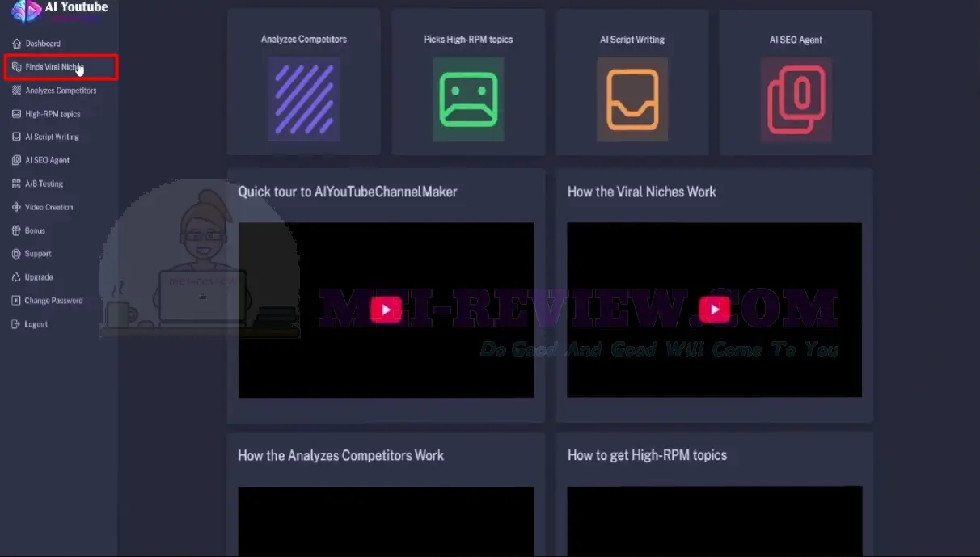This screenshot has height=557, width=980.
Task: Click the Logout icon
Action: tap(17, 324)
